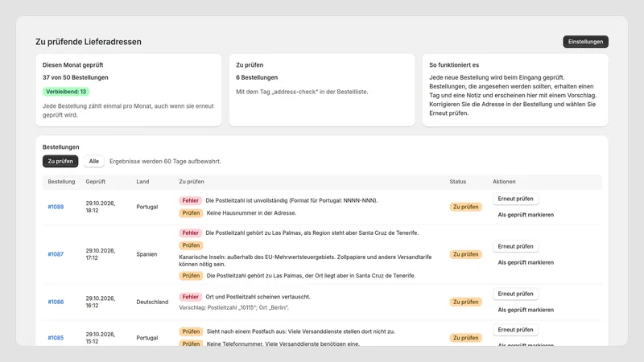Click 'Ergebnisse werden 60 Tage aufbewahrt.' note

pyautogui.click(x=165, y=162)
